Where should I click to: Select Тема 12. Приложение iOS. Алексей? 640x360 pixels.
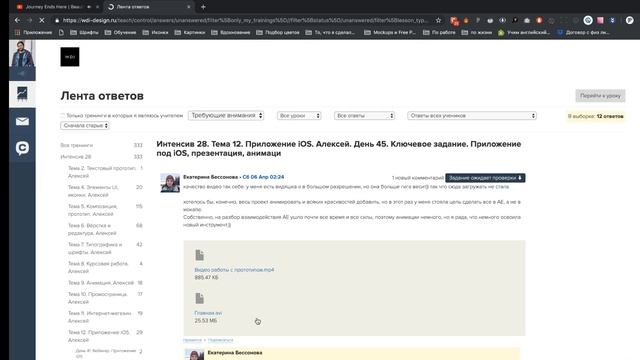[99, 336]
